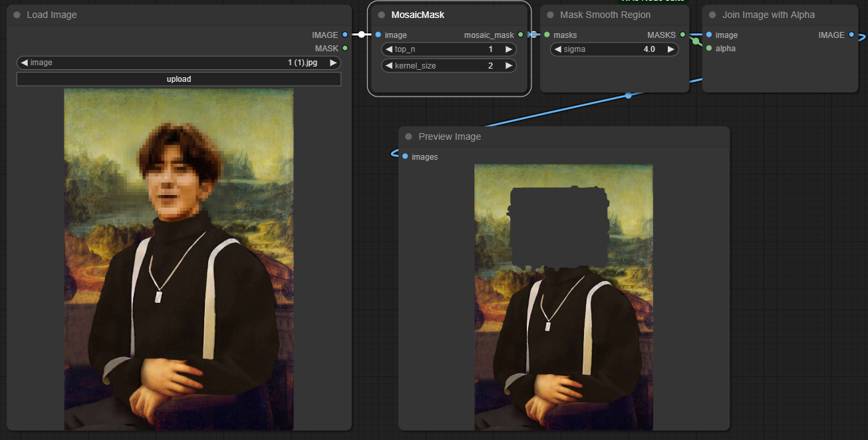The height and width of the screenshot is (440, 868).
Task: Select next file with image right arrow
Action: [x=334, y=63]
